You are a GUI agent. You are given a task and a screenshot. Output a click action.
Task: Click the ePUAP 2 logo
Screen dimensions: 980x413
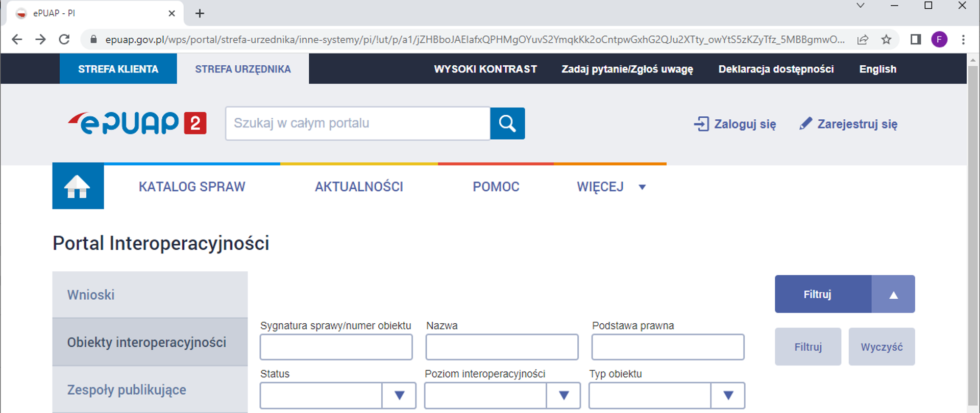tap(137, 123)
